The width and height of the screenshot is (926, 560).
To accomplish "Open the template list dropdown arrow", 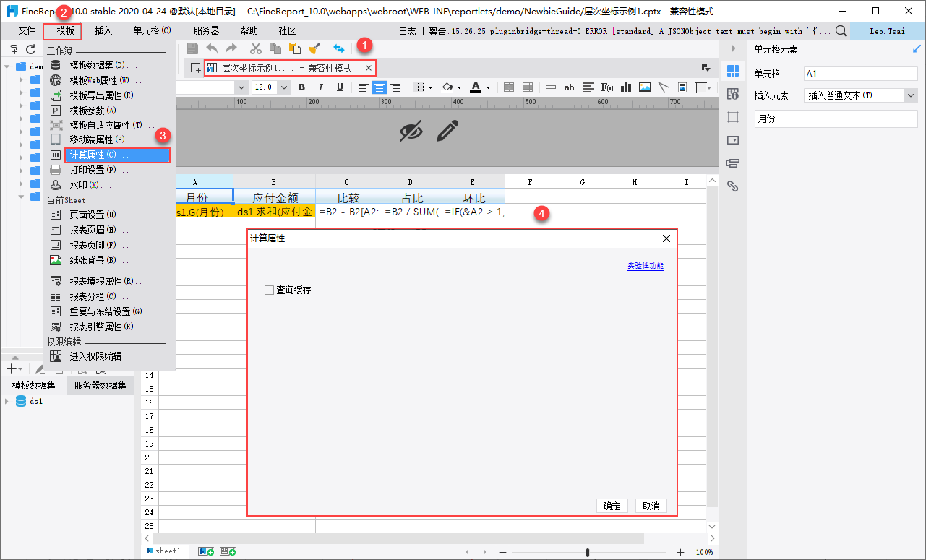I will pyautogui.click(x=706, y=68).
